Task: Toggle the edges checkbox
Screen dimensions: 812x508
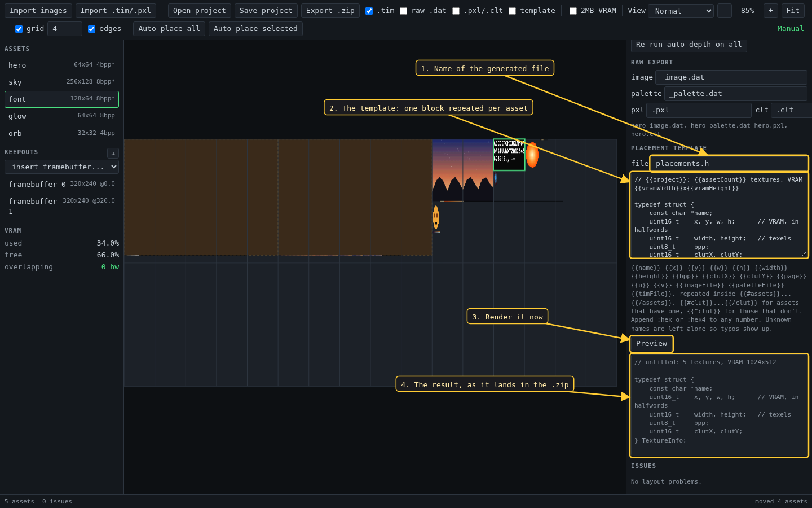Action: click(x=91, y=29)
